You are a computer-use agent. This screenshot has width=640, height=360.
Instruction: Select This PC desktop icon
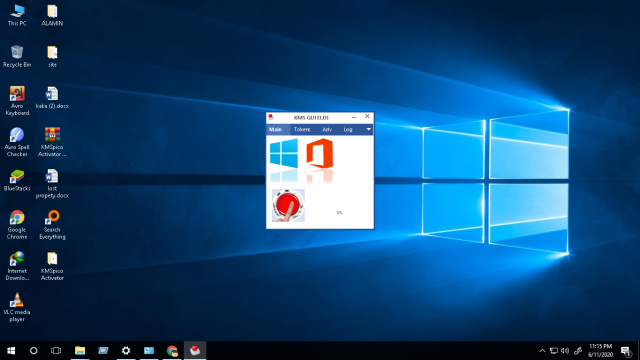point(17,16)
